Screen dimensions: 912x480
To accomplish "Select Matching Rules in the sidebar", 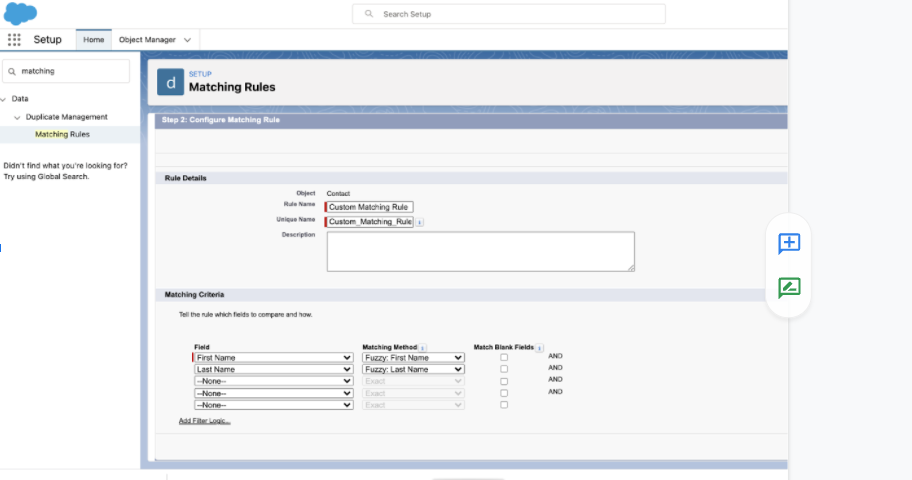I will coord(62,134).
